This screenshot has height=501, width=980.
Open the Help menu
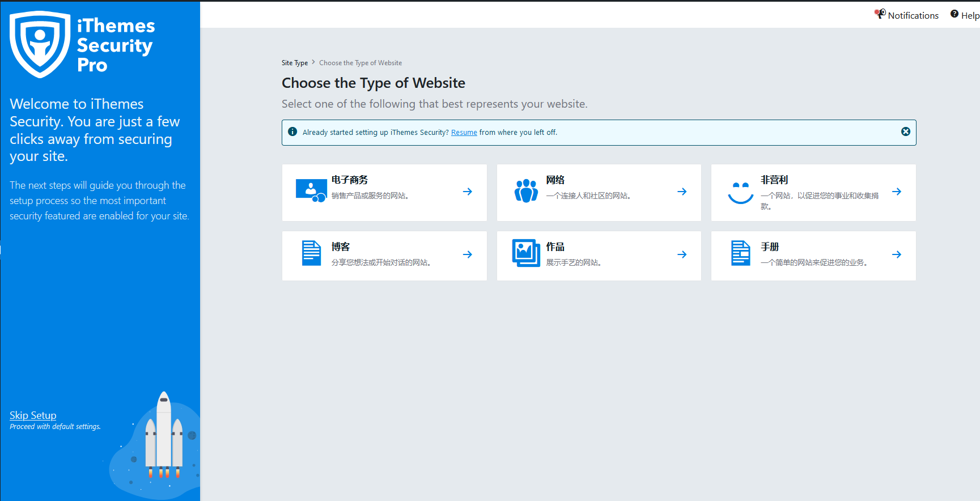point(965,15)
